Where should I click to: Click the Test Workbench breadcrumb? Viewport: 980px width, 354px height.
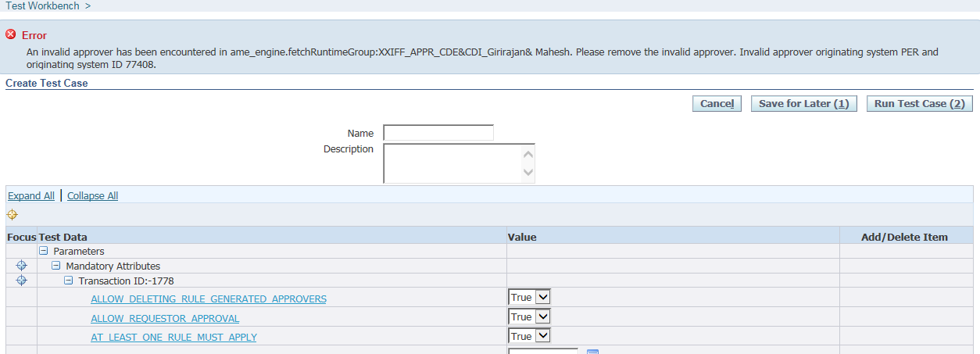[x=41, y=5]
